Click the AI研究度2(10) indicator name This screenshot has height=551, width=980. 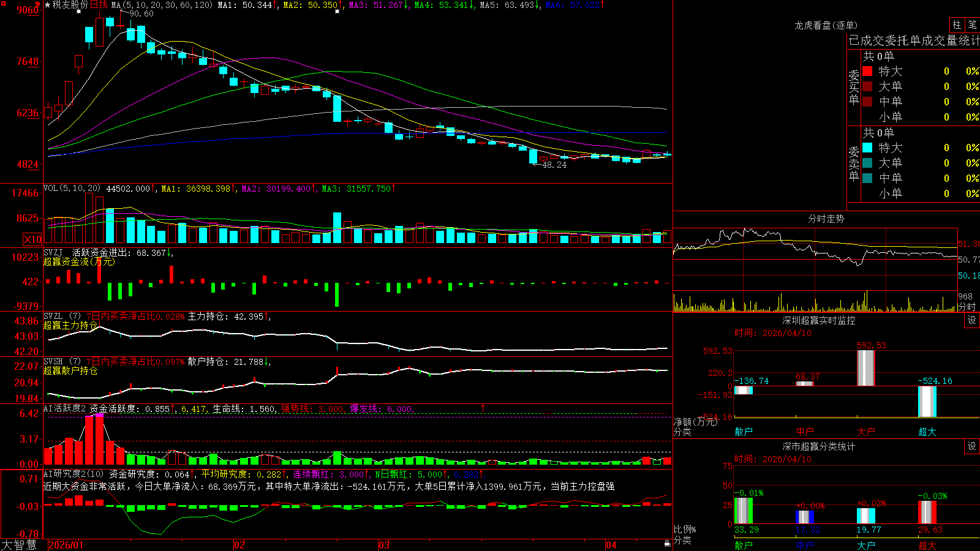coord(73,474)
